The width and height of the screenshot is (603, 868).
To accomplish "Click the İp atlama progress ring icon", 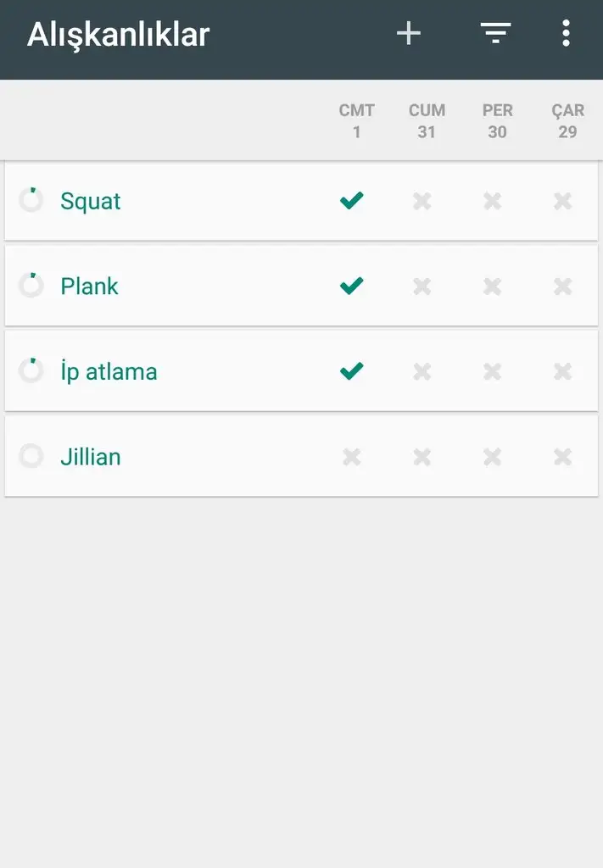I will pyautogui.click(x=31, y=370).
